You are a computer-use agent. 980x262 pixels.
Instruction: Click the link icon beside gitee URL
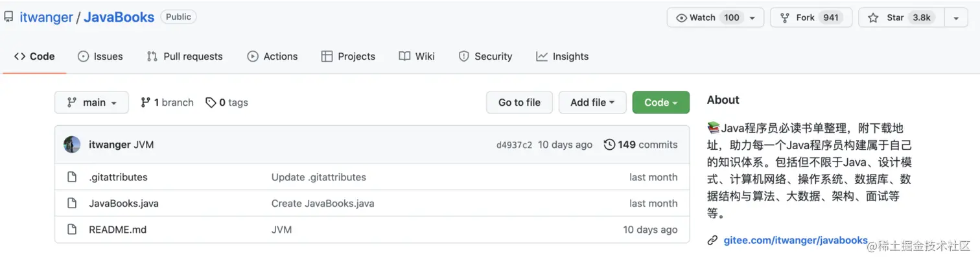[x=712, y=241]
